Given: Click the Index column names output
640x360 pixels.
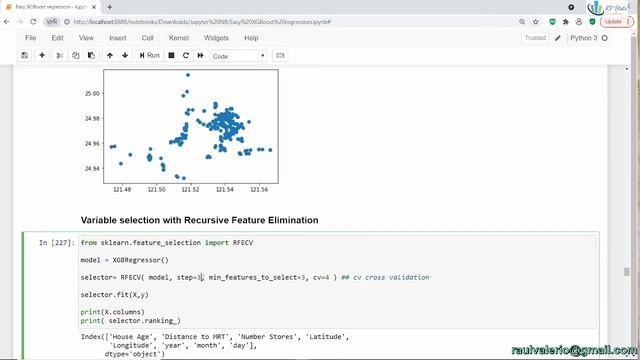Looking at the screenshot, I should [215, 345].
